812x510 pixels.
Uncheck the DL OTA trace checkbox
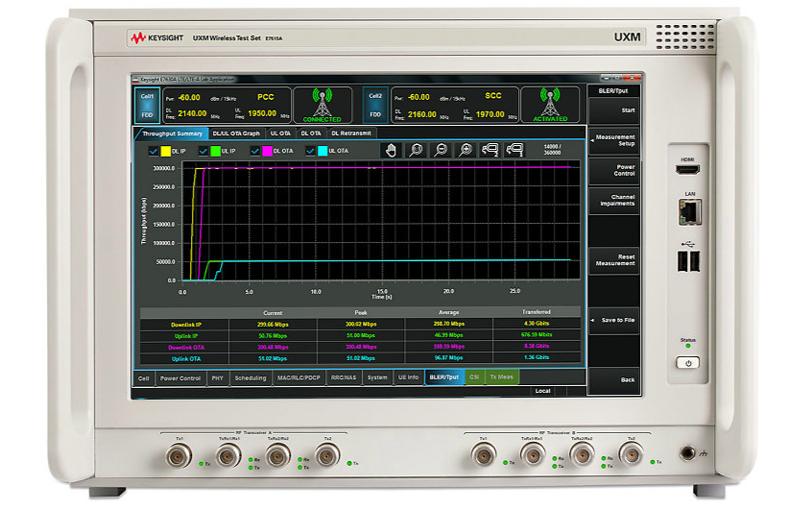tap(255, 151)
